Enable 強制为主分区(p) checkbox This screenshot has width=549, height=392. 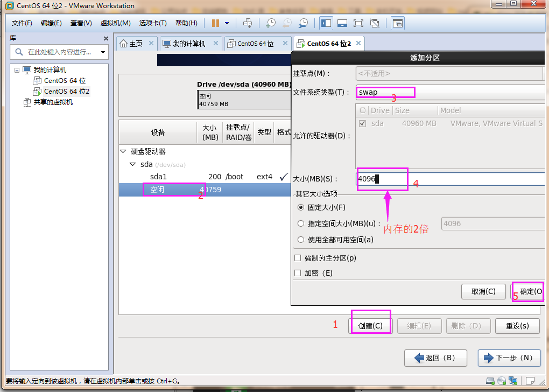298,258
